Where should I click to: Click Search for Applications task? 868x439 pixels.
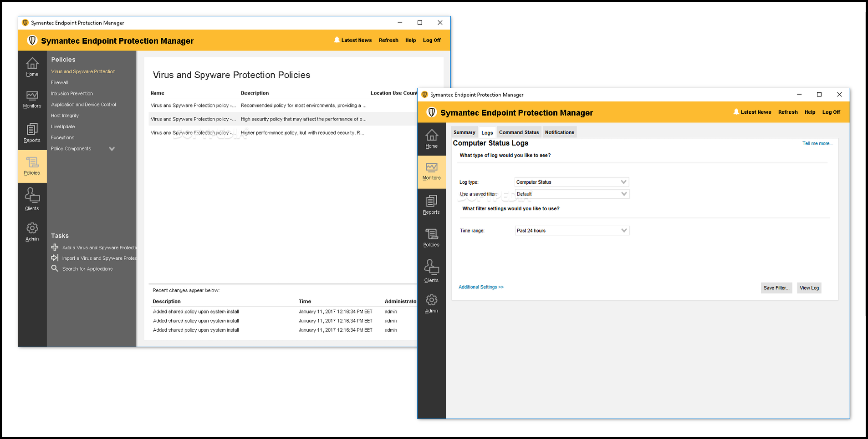coord(87,269)
